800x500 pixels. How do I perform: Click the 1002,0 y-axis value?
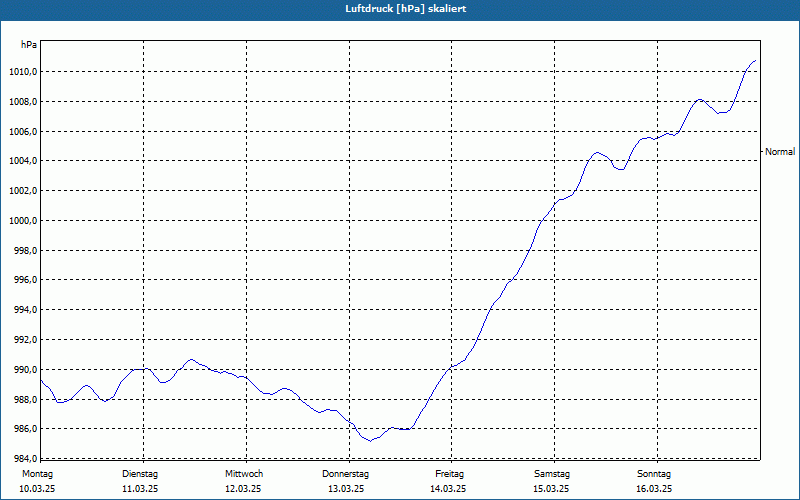point(23,191)
